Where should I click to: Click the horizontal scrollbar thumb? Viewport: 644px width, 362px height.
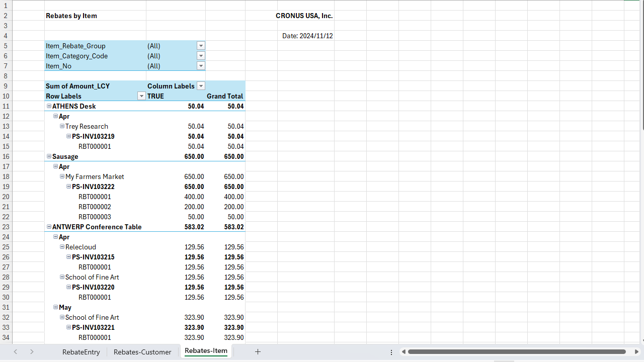(x=517, y=352)
